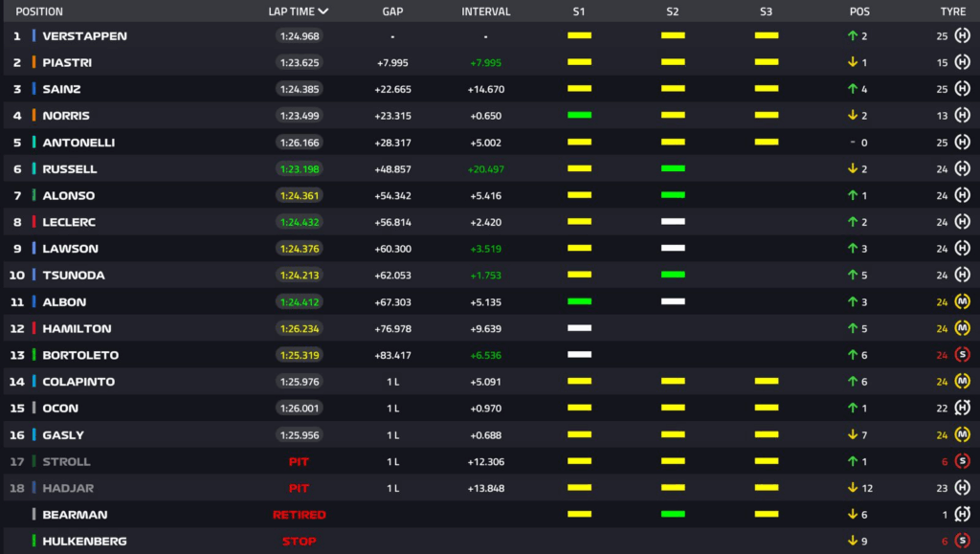Sort by the LAP TIME dropdown arrow
The height and width of the screenshot is (554, 980).
pos(323,11)
